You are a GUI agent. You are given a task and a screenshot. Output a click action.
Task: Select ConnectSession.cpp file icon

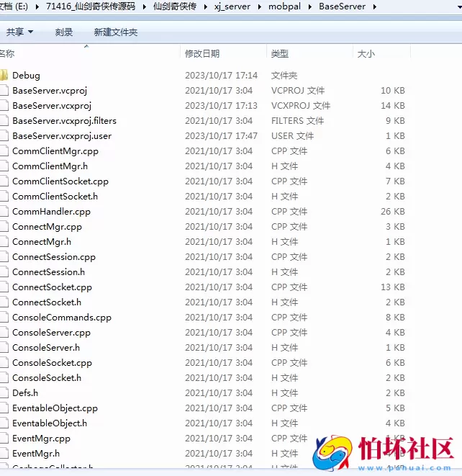click(4, 257)
